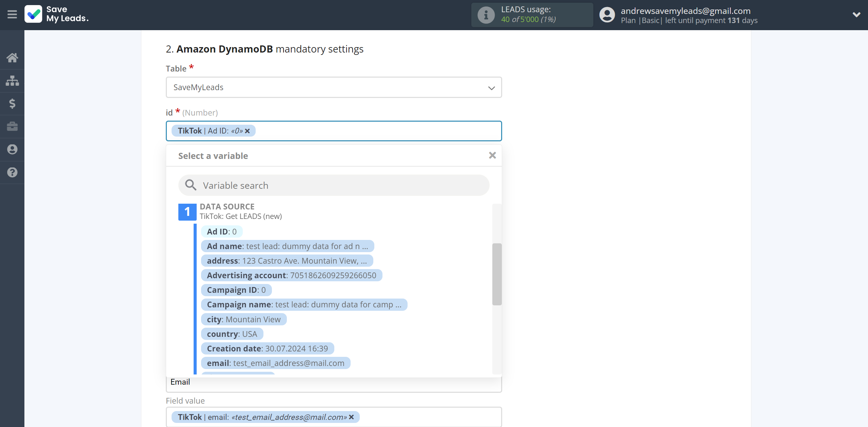
Task: Close the Select a variable panel
Action: [492, 155]
